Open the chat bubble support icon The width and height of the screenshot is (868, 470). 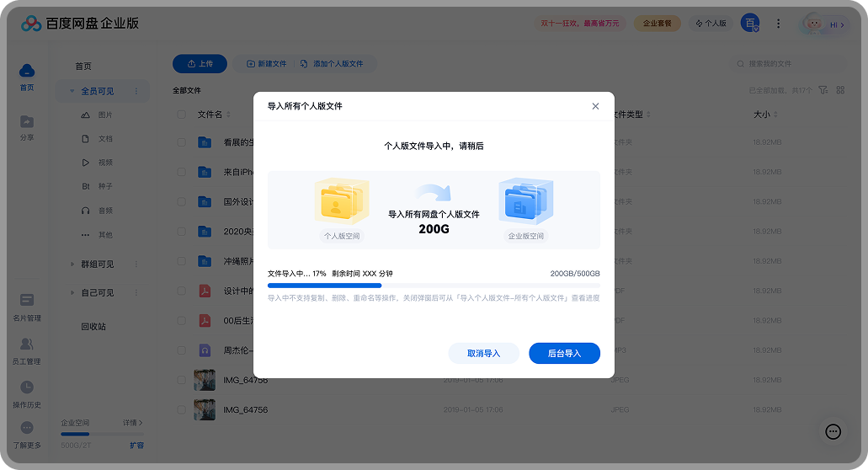833,432
